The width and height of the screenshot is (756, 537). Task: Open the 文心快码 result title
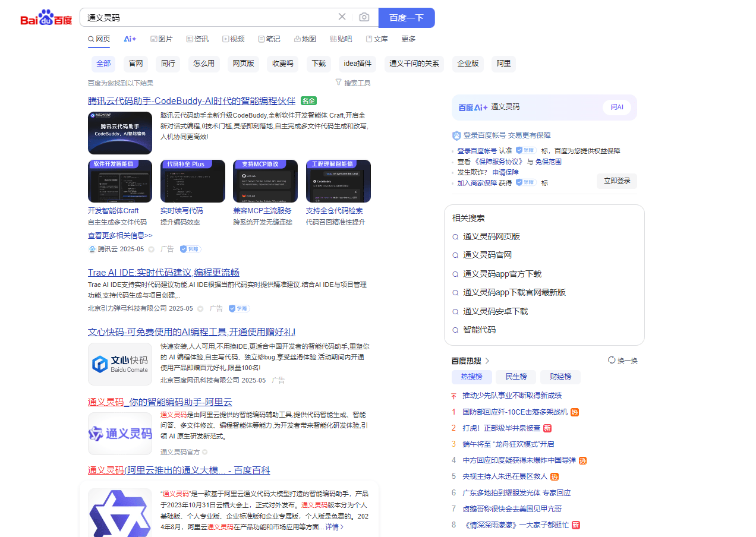pos(191,332)
